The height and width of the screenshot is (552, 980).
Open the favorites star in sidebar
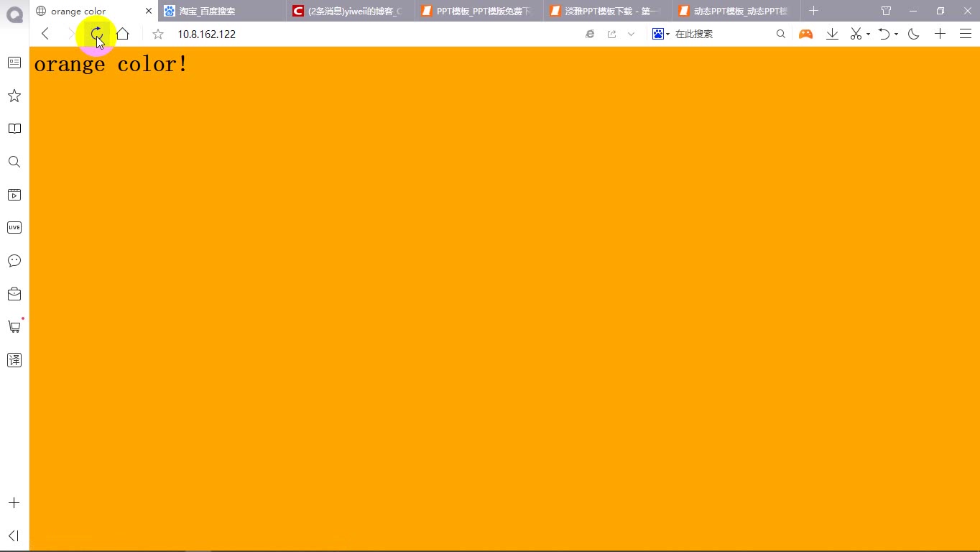pos(14,96)
